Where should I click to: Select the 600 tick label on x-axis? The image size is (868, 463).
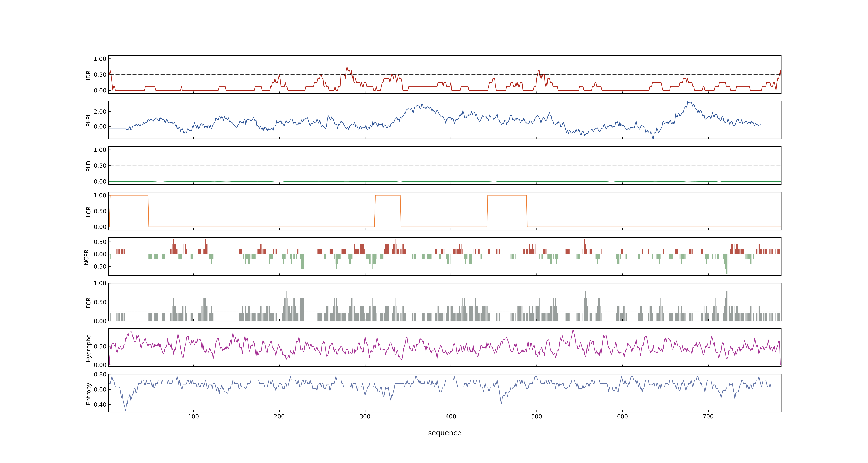(622, 416)
